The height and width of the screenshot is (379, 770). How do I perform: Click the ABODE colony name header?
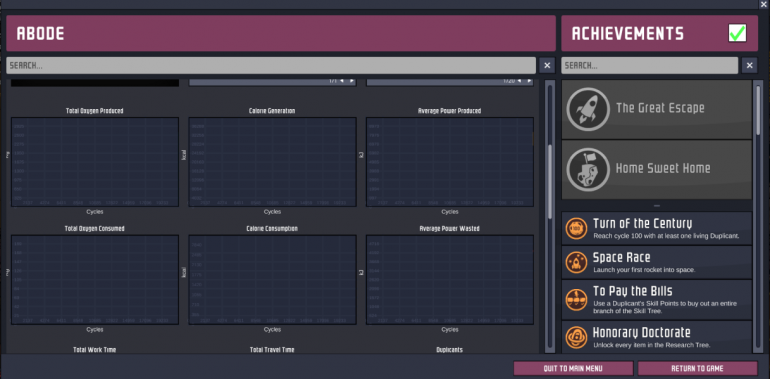coord(41,33)
